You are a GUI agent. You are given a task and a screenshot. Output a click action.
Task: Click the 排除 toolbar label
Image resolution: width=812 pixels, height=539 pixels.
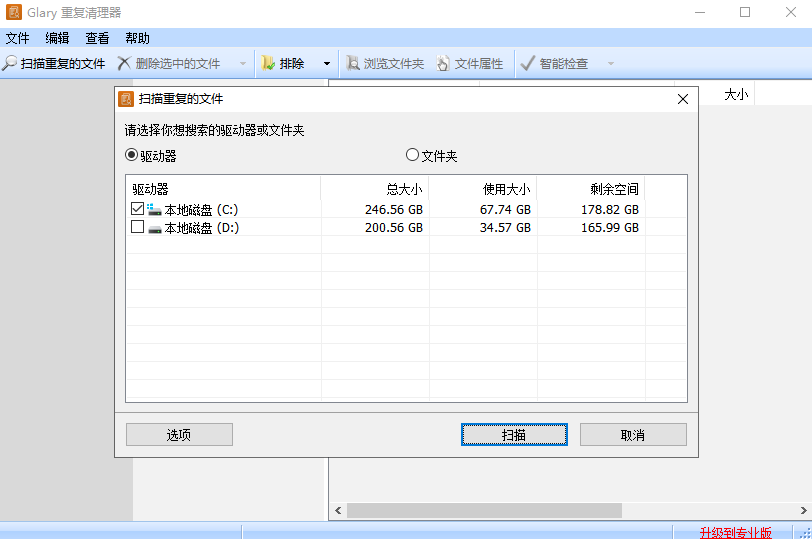pyautogui.click(x=292, y=64)
